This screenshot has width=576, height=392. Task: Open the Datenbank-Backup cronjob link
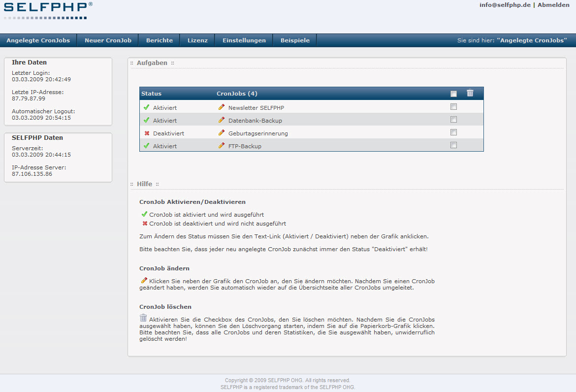(x=255, y=121)
